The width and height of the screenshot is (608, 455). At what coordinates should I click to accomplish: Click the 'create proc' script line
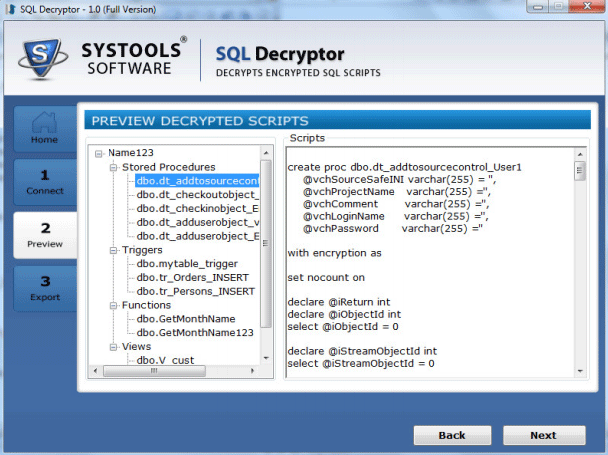point(404,167)
